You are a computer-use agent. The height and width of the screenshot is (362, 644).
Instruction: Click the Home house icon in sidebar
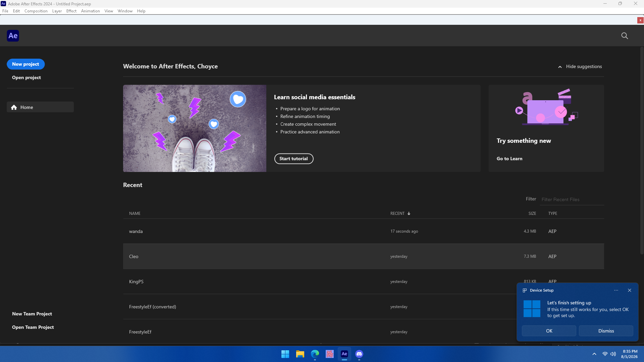14,107
